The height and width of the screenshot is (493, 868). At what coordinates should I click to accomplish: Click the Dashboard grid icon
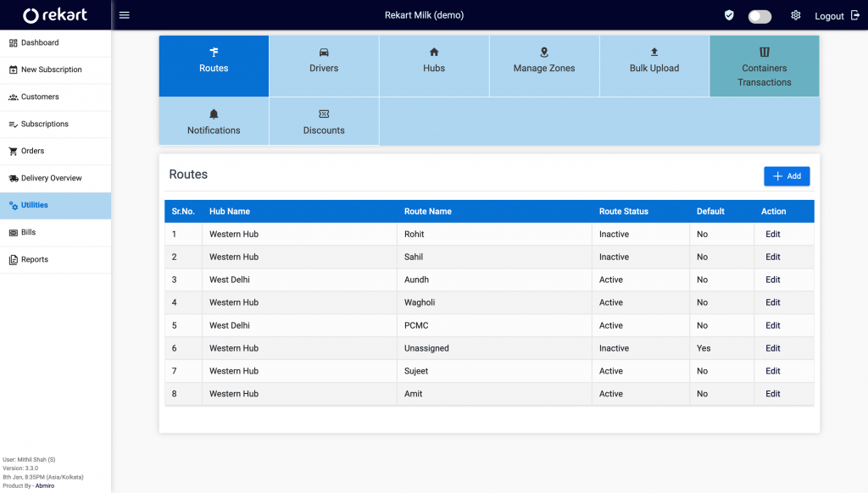[x=14, y=43]
